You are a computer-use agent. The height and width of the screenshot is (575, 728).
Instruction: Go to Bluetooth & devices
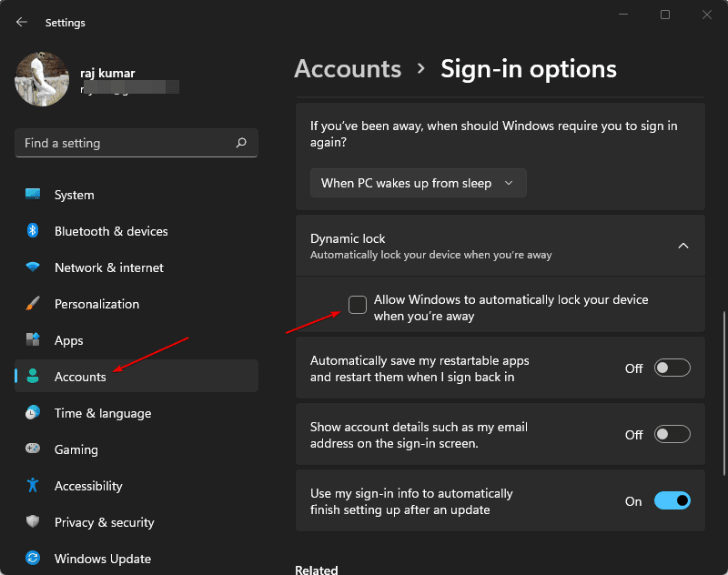(x=136, y=231)
